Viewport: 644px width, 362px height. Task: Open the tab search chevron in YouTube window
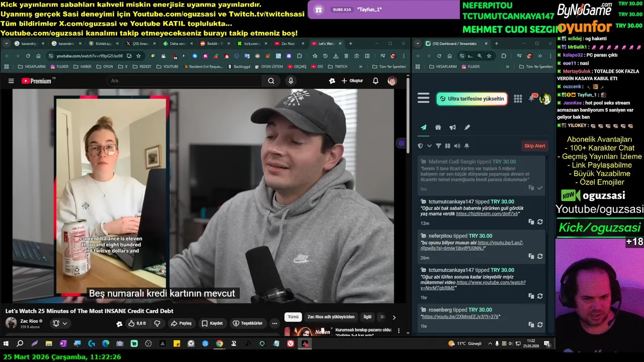click(7, 44)
